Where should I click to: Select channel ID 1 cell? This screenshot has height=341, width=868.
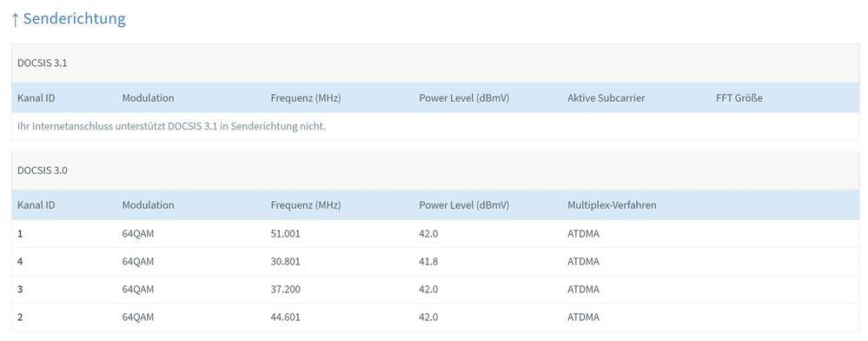coord(21,234)
